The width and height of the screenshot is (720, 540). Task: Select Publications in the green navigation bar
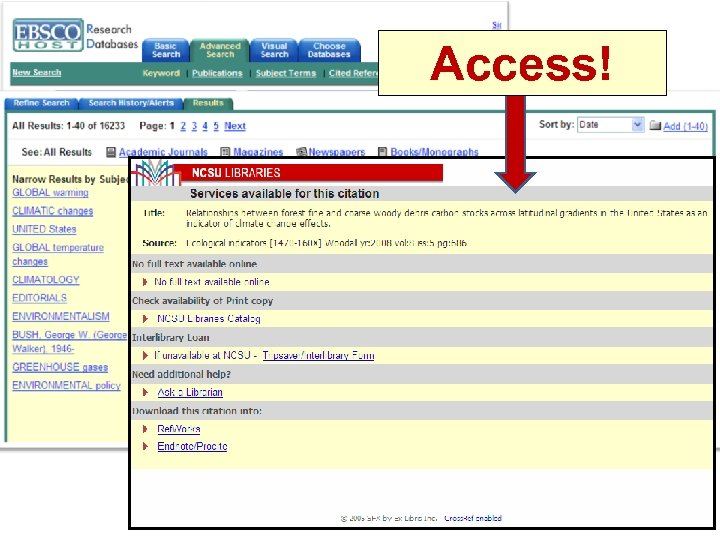217,73
